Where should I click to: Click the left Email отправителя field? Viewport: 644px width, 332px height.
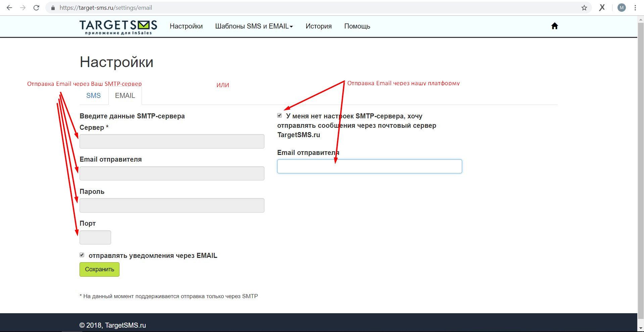point(172,173)
